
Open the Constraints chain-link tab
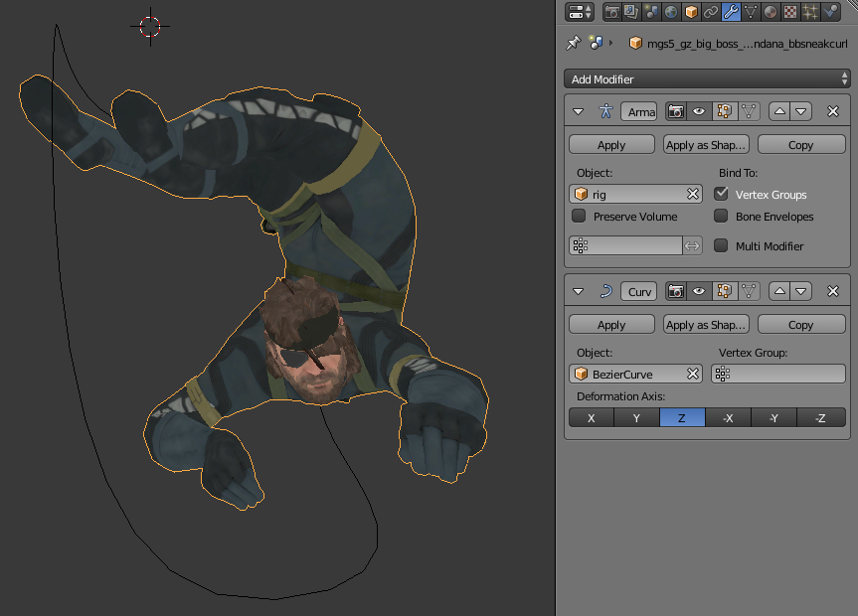(x=711, y=12)
